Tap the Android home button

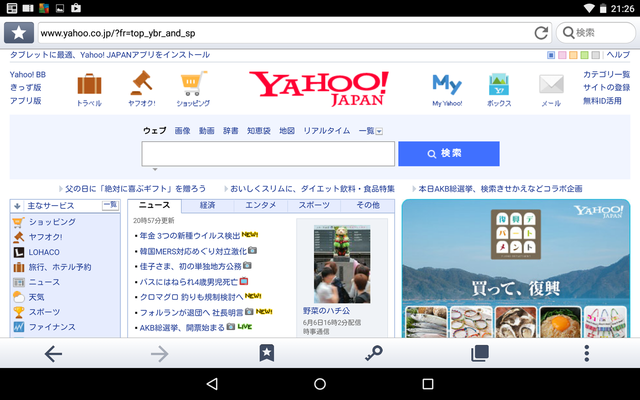coord(320,384)
